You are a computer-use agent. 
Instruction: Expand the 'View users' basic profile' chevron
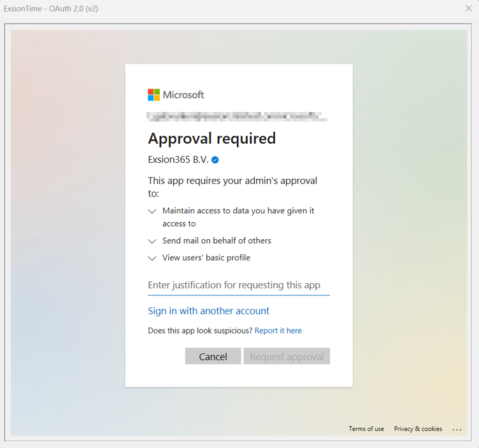pos(152,258)
